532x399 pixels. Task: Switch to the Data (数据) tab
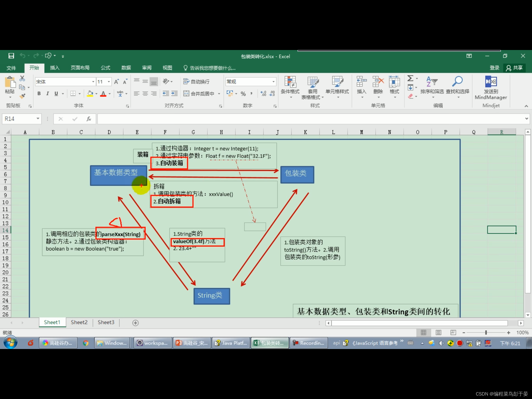coord(126,68)
